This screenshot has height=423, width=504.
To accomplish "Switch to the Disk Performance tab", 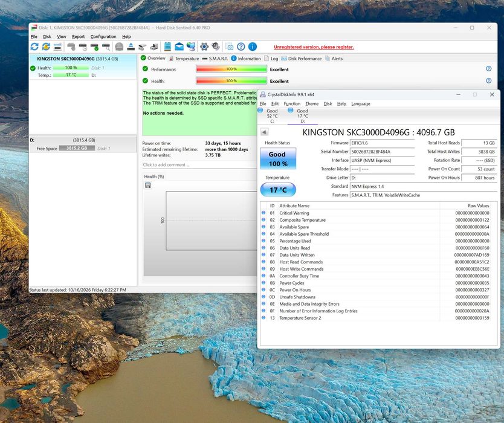I will tap(301, 59).
